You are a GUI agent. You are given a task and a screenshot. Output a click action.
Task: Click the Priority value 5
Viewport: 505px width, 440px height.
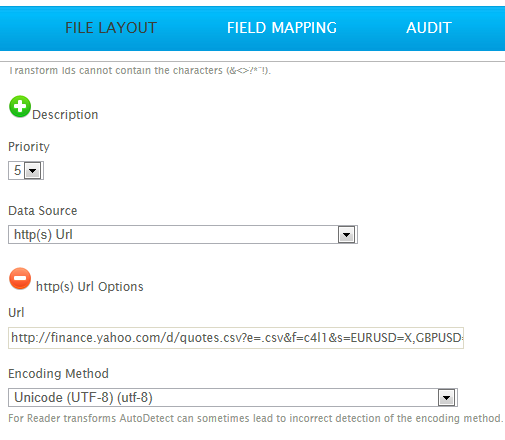(18, 171)
